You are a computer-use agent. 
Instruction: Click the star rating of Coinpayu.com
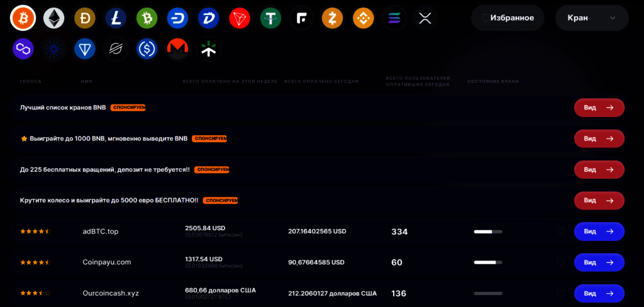(35, 262)
